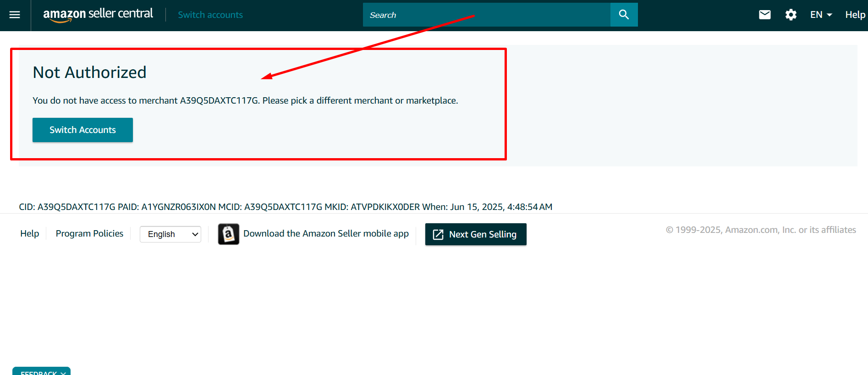Image resolution: width=868 pixels, height=375 pixels.
Task: Click the 'You do not have access' message
Action: (245, 100)
